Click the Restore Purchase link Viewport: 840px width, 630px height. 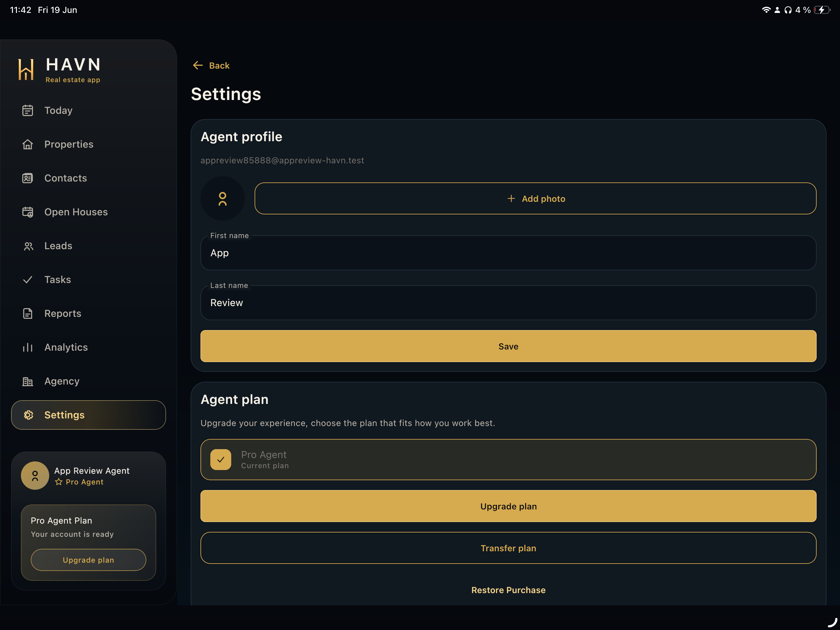[508, 590]
